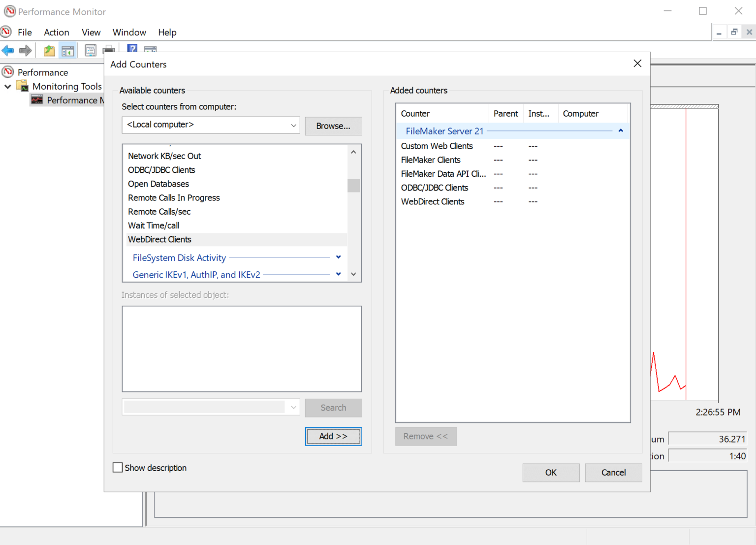Open the Properties dialog toolbar icon
Viewport: 756px width, 545px height.
coord(91,50)
